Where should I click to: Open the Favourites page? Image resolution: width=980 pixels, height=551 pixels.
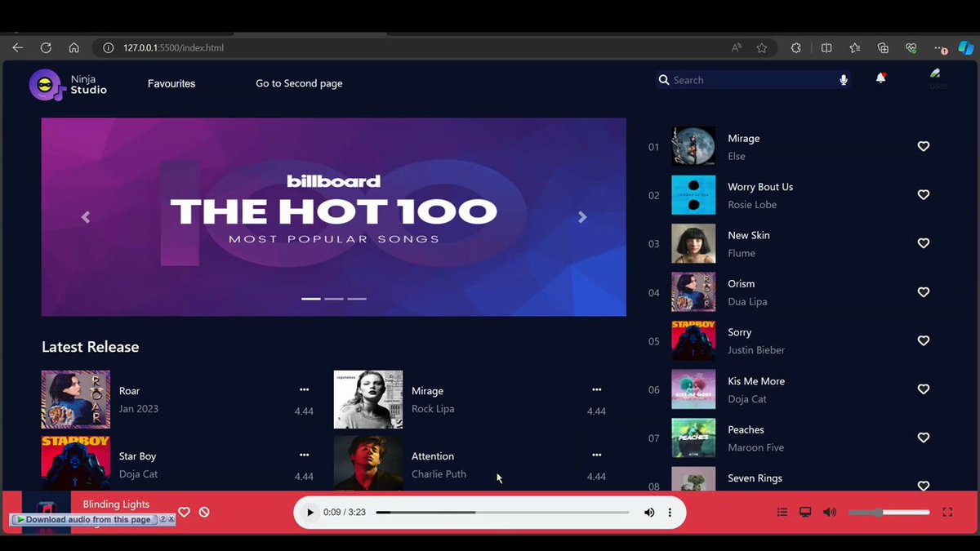click(171, 83)
